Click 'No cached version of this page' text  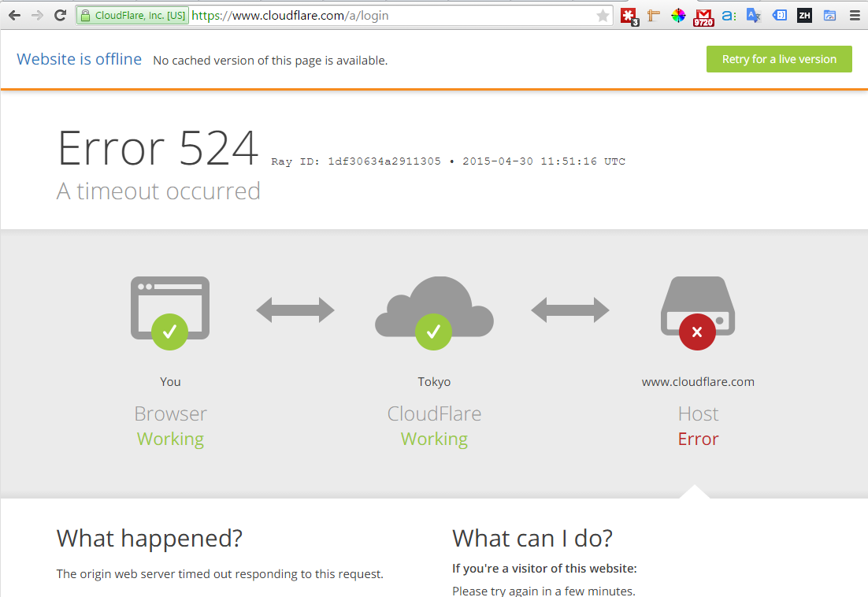270,61
